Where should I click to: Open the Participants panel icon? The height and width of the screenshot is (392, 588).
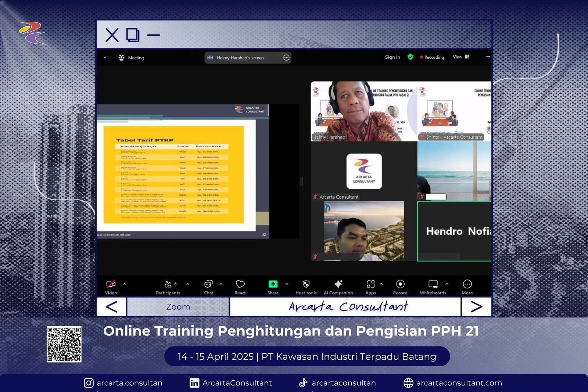tap(168, 284)
